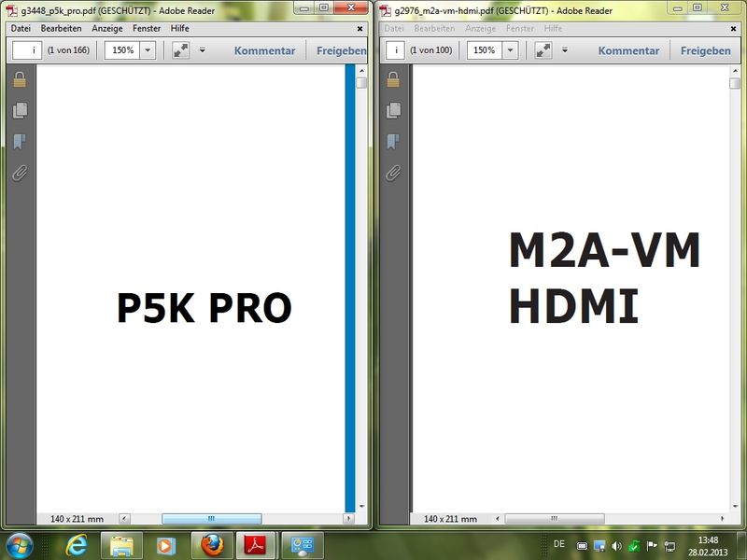Open Datei menu in M2A-VM window
This screenshot has height=560, width=747.
pyautogui.click(x=394, y=29)
